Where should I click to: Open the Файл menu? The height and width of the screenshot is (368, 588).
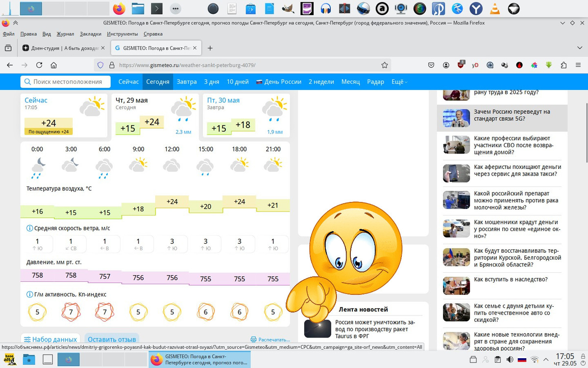tap(8, 34)
